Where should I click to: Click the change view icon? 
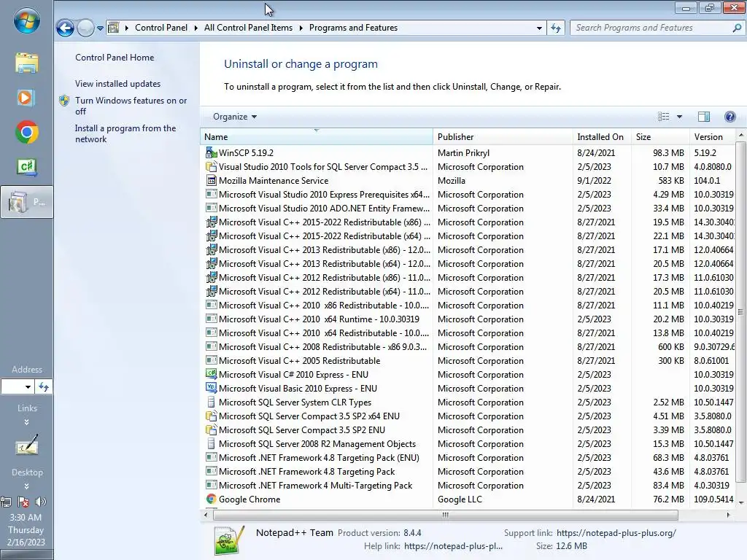(x=663, y=117)
